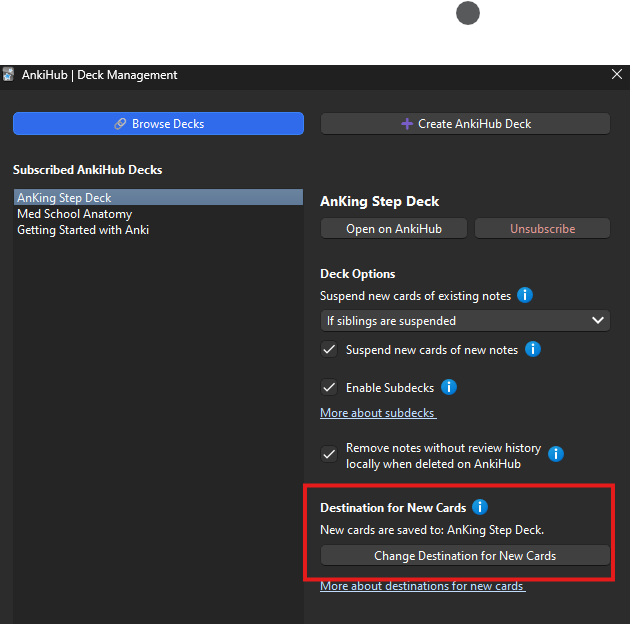Viewport: 630px width, 624px height.
Task: Open the If siblings are suspended dropdown
Action: click(x=465, y=321)
